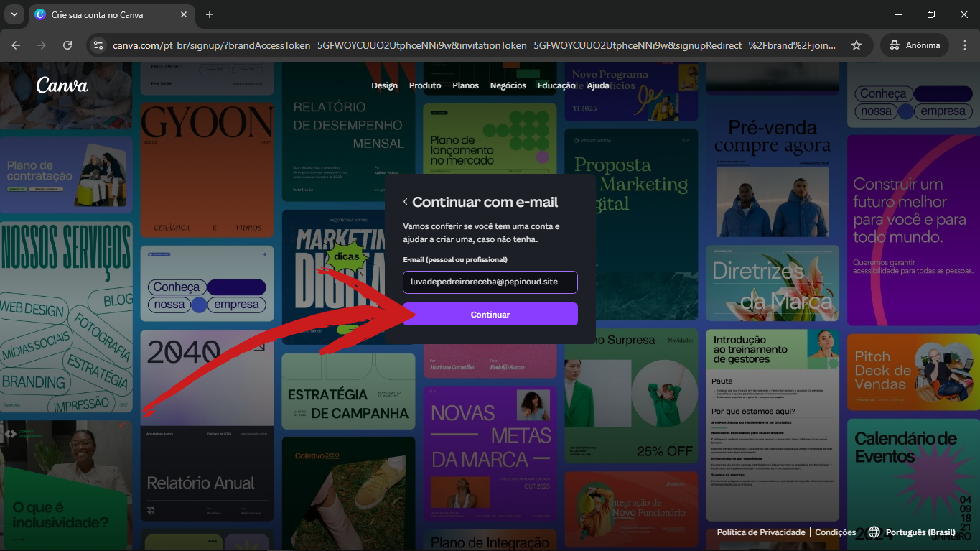The height and width of the screenshot is (551, 980).
Task: Click the browser forward arrow
Action: click(x=42, y=45)
